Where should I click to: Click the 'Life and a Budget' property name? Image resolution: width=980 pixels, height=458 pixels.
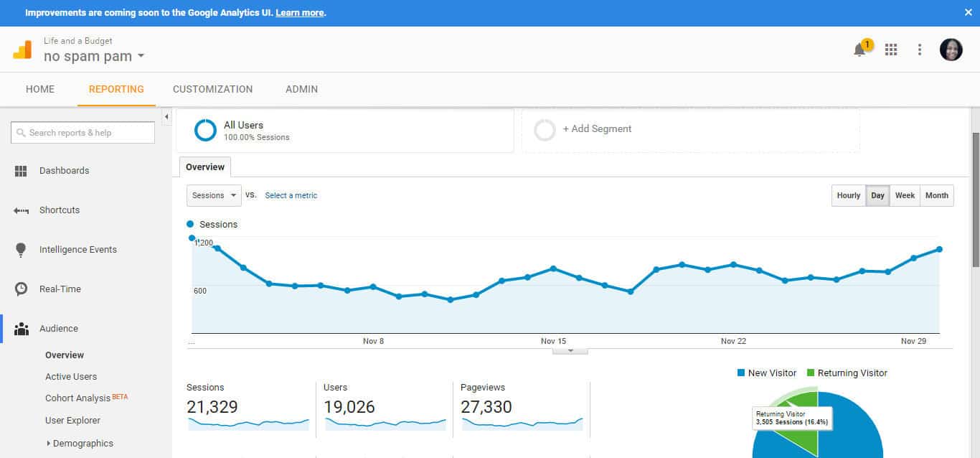(x=78, y=41)
